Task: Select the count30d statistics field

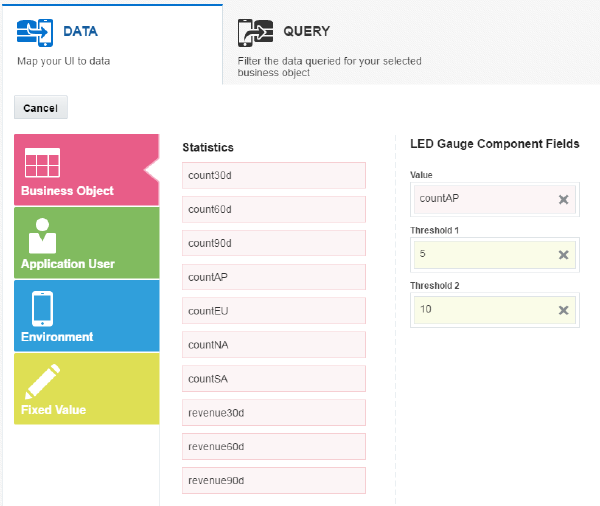Action: (x=273, y=175)
